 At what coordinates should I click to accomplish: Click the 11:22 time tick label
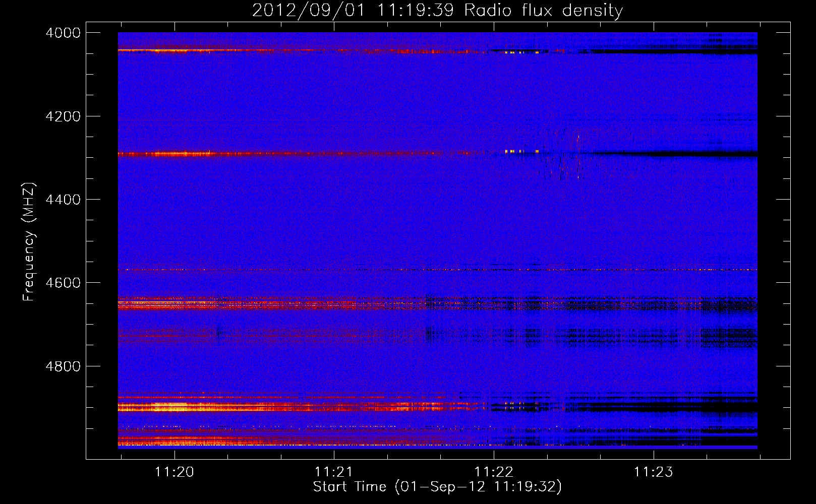point(494,472)
